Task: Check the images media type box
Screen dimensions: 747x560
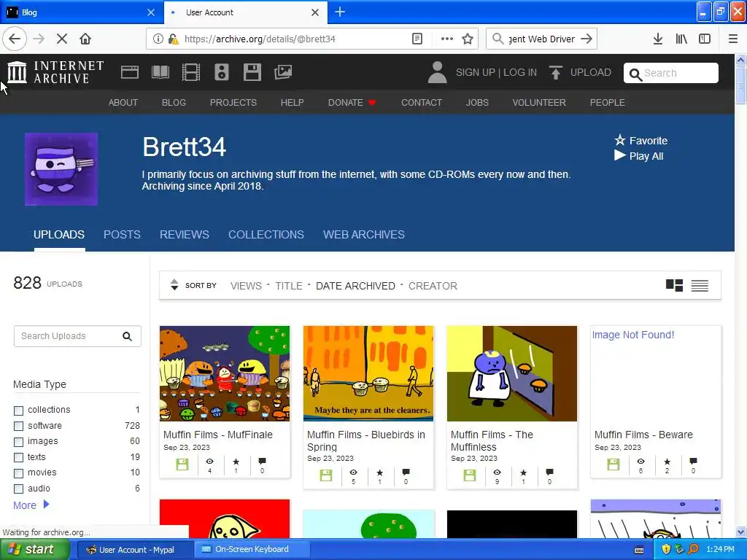Action: [18, 442]
